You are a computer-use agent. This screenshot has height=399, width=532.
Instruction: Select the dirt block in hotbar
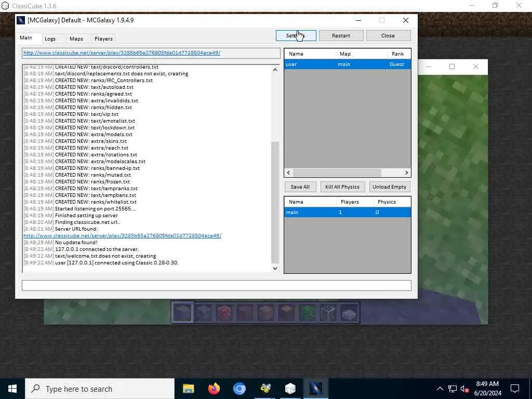pyautogui.click(x=245, y=313)
